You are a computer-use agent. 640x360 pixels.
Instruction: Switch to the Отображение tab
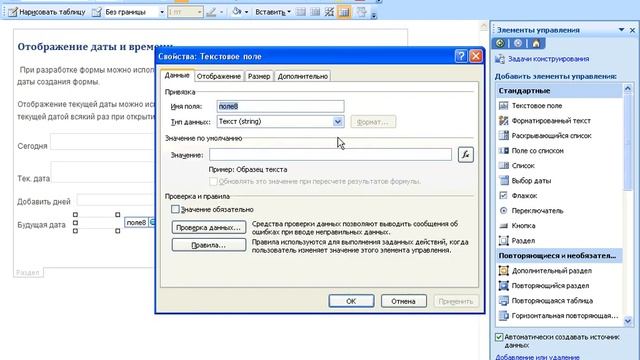pos(219,76)
